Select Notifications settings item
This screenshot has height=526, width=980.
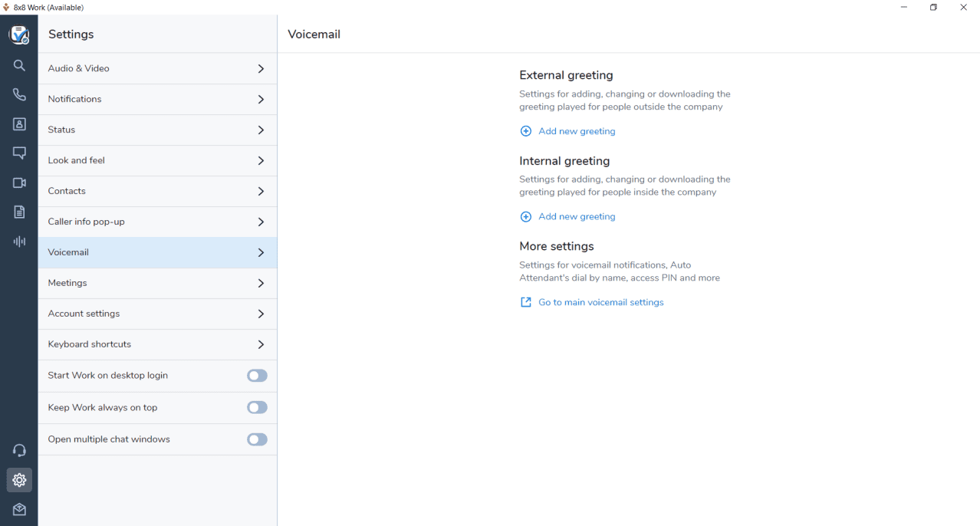pyautogui.click(x=75, y=100)
